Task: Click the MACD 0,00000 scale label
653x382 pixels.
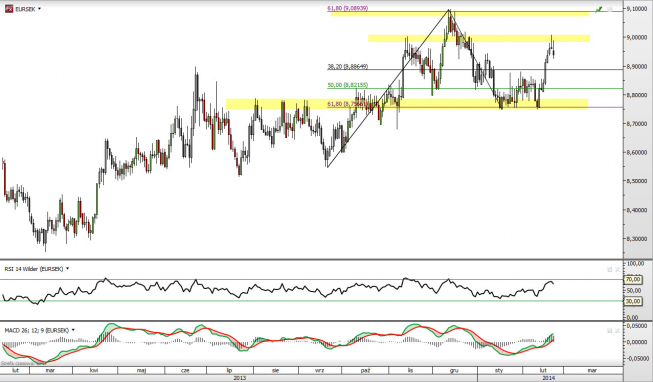Action: (637, 342)
